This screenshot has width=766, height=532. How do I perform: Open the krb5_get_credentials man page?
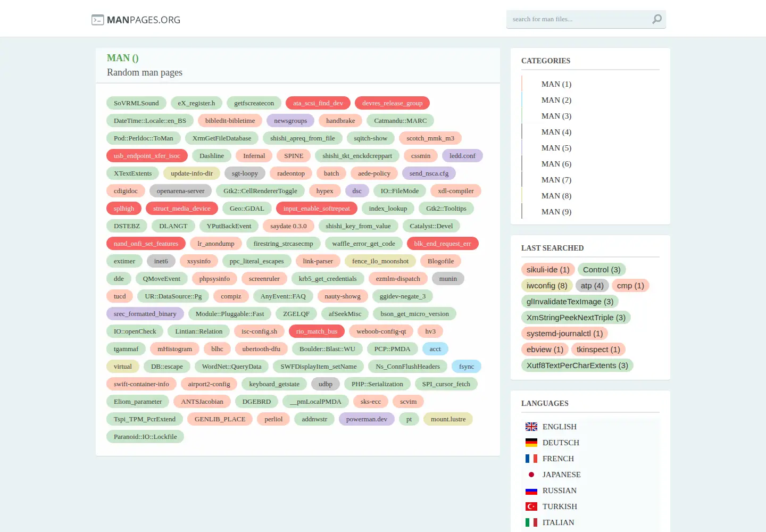pos(328,279)
